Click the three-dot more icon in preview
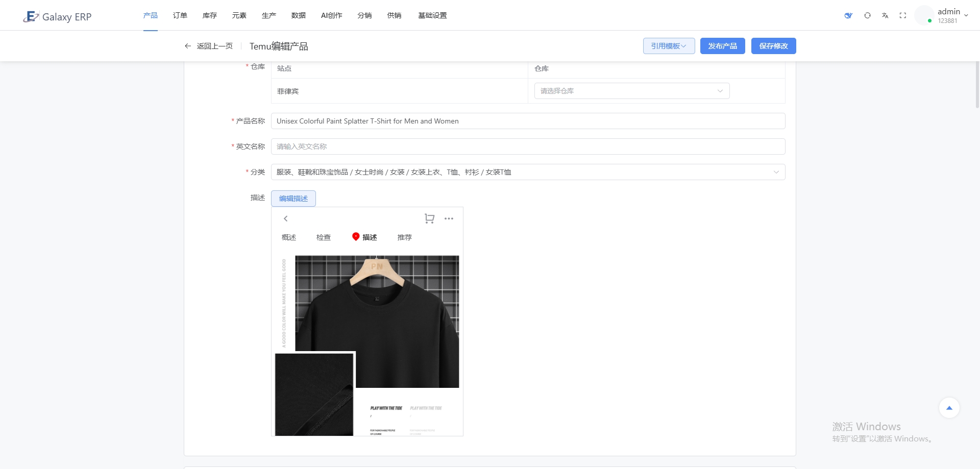The height and width of the screenshot is (469, 980). 449,218
